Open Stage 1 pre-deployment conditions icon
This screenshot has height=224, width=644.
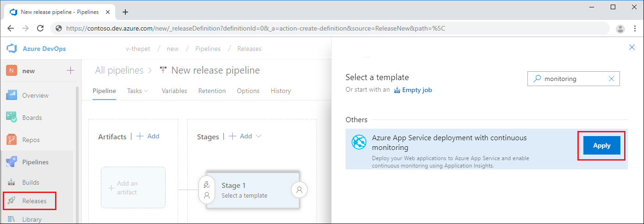[x=207, y=189]
